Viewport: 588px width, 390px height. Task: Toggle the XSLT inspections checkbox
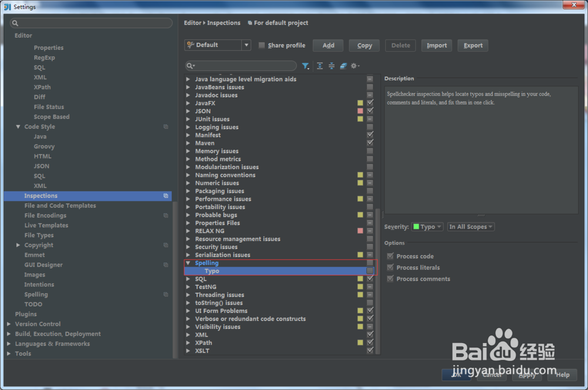(370, 351)
